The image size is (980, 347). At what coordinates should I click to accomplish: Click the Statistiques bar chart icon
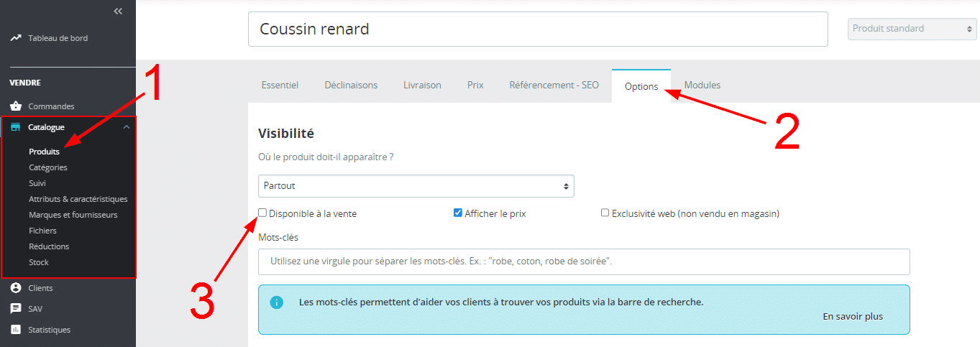16,330
